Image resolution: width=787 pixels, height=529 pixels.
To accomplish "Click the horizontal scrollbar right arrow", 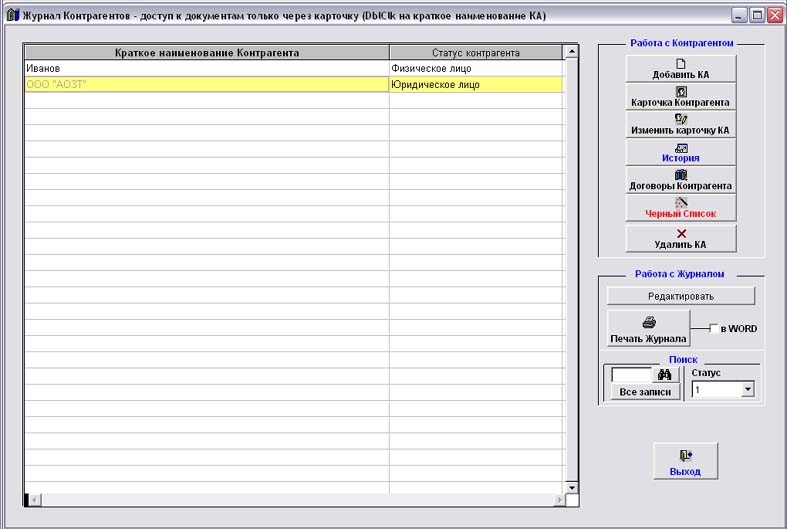I will click(x=559, y=500).
